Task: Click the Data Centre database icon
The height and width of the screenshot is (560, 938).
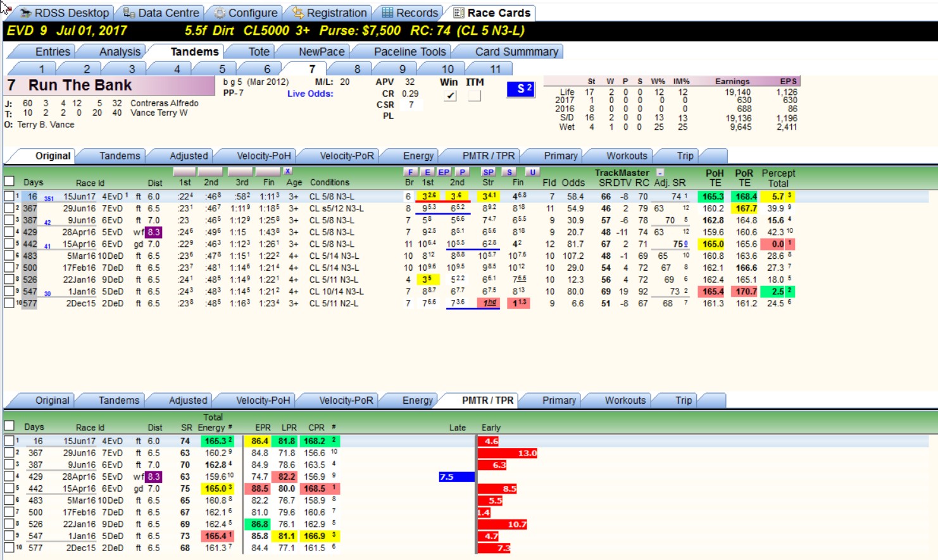Action: pyautogui.click(x=129, y=13)
